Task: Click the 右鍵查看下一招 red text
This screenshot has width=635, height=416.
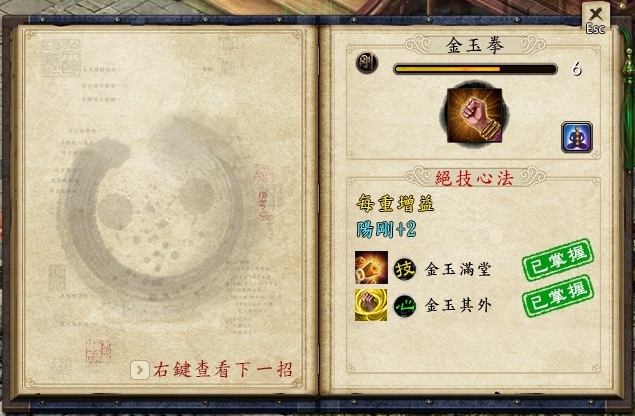Action: click(222, 369)
